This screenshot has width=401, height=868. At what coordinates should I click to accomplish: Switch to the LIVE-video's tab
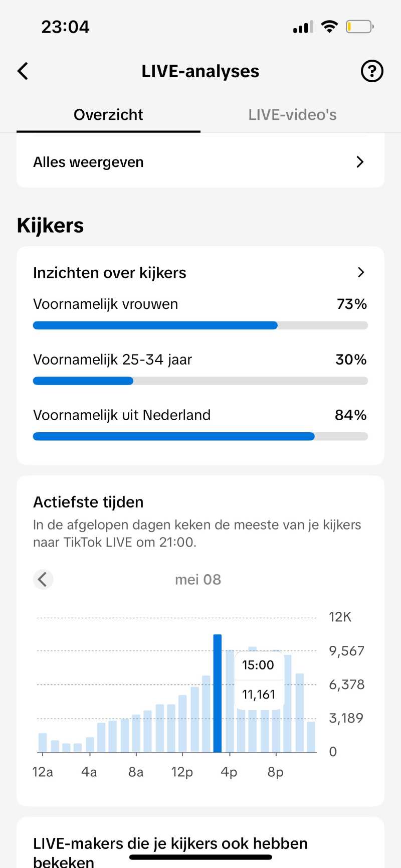(x=292, y=115)
